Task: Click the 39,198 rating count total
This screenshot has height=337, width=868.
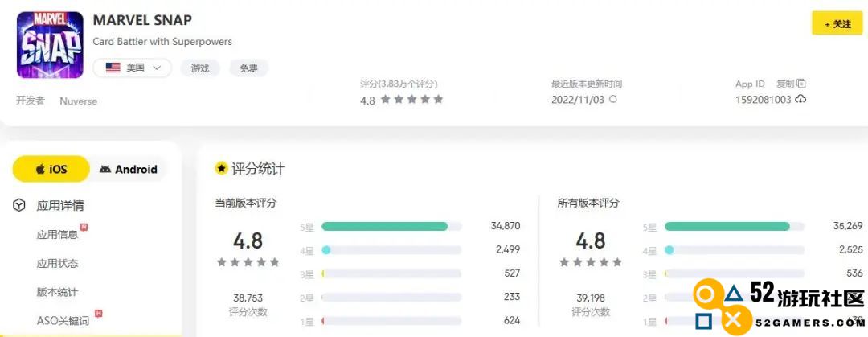Action: [x=591, y=298]
